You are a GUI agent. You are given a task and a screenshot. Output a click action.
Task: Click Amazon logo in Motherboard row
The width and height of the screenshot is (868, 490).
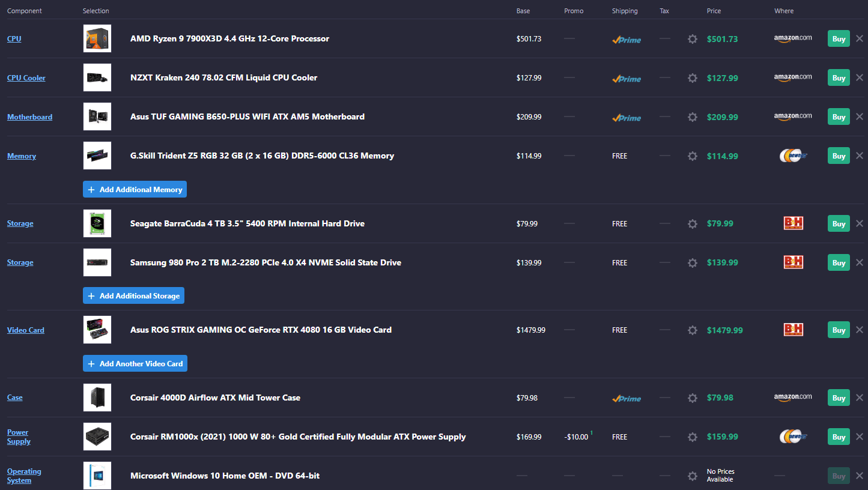point(792,116)
